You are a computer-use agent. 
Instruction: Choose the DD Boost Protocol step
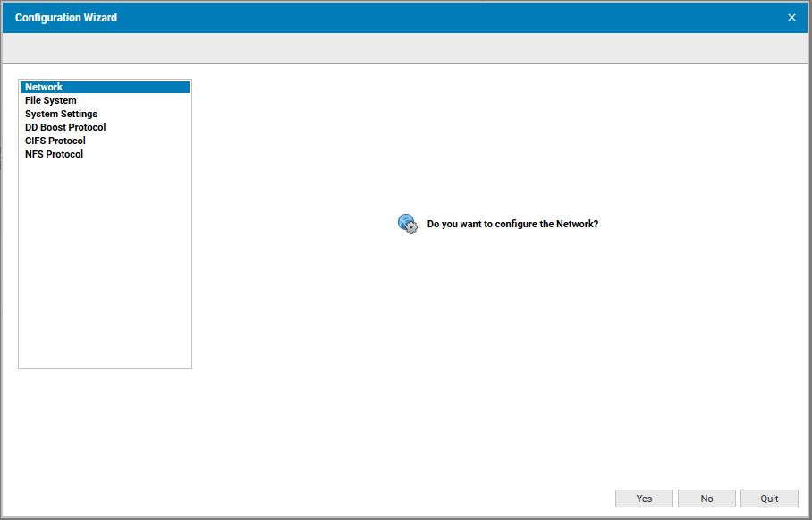106,127
